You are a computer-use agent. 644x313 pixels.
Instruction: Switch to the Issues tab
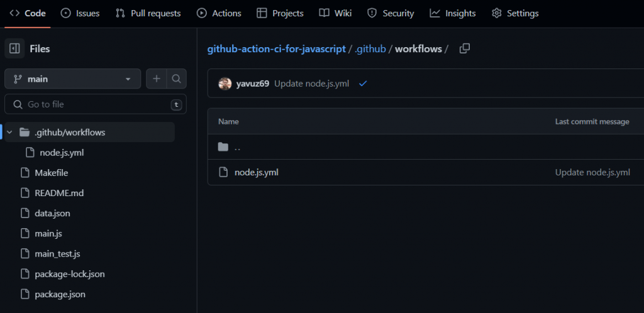coord(80,13)
